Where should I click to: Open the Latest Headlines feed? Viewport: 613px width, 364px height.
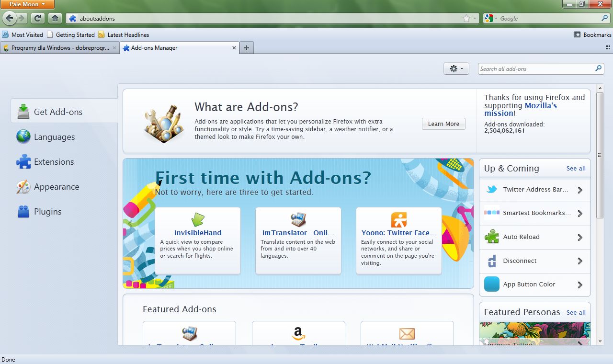124,34
